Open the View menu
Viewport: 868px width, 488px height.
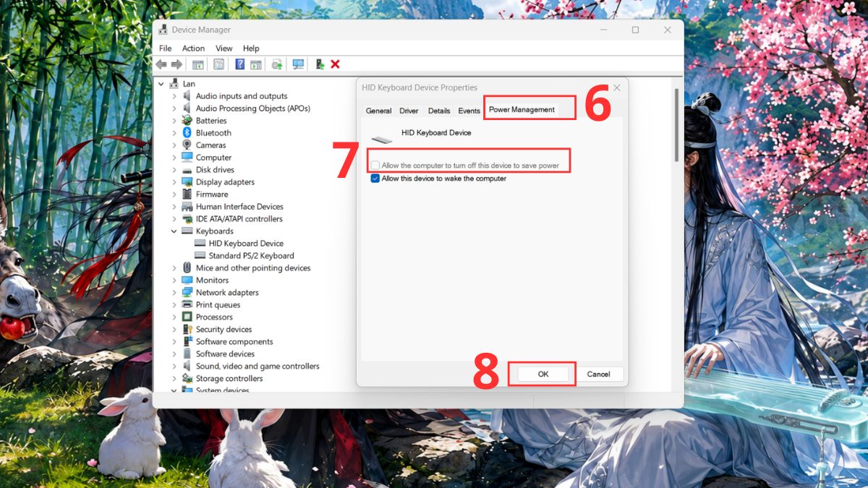pyautogui.click(x=224, y=48)
